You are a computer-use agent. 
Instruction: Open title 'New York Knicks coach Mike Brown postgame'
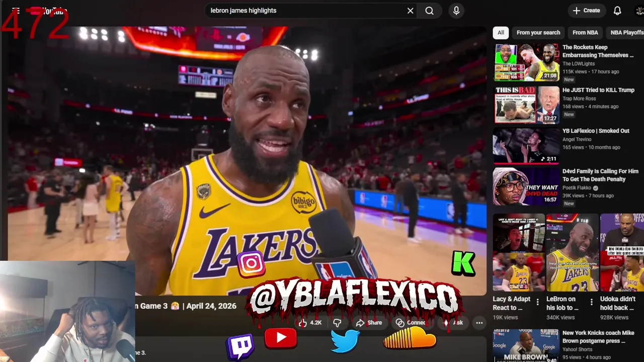598,337
